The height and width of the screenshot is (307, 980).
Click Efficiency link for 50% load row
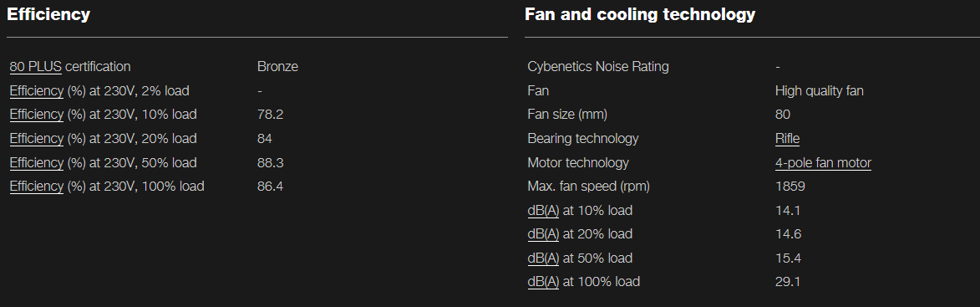tap(37, 162)
